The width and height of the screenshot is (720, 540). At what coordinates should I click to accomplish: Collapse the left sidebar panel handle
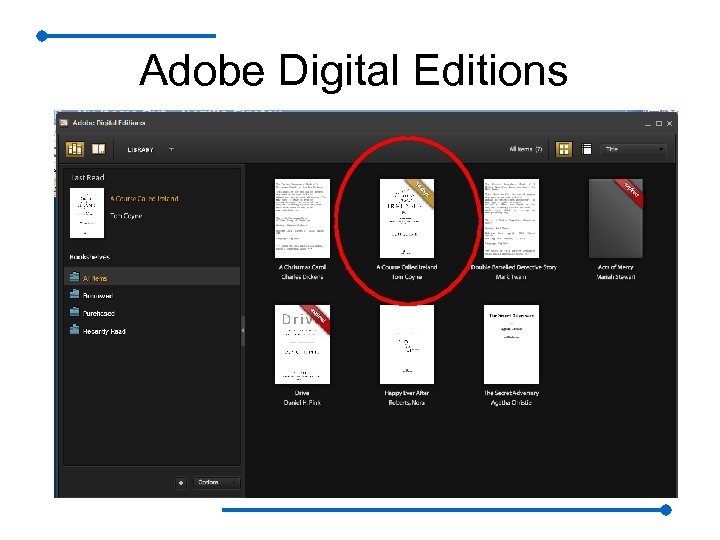pyautogui.click(x=243, y=331)
